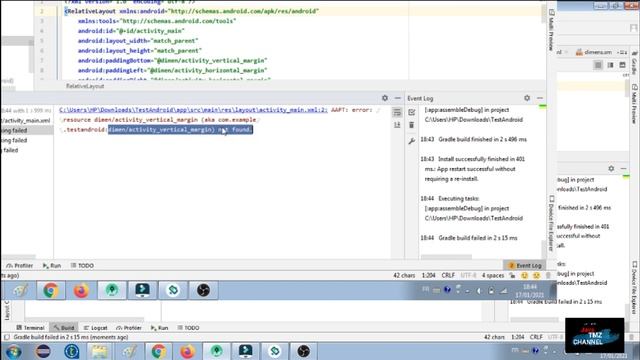
Task: Click 1:204 caret position in the outer status bar
Action: [518, 337]
